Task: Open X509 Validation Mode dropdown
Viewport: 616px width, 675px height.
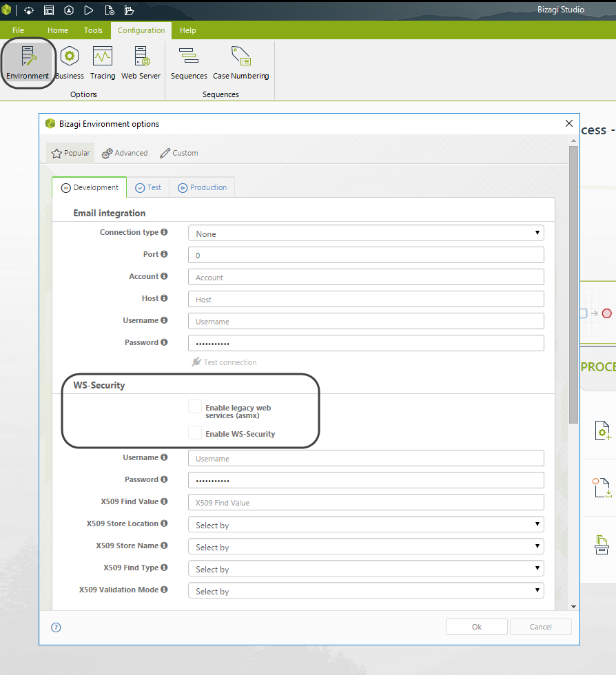Action: click(x=366, y=590)
